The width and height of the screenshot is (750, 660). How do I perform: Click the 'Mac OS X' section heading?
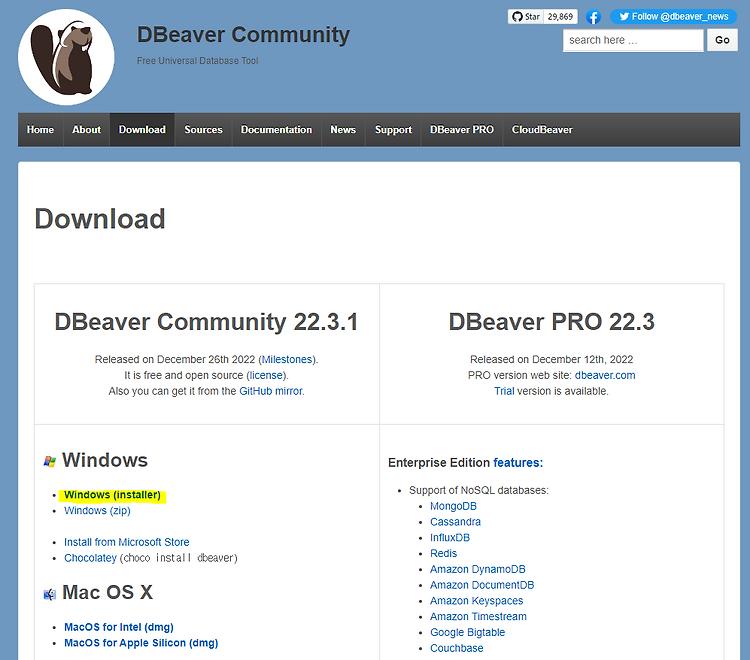(108, 593)
